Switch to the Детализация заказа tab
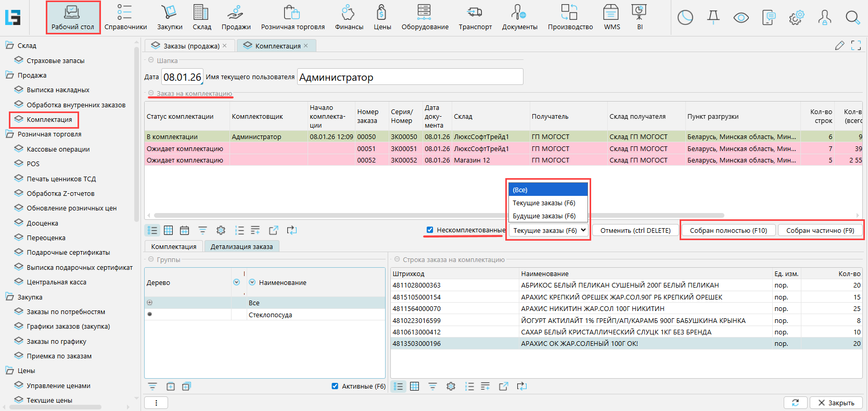This screenshot has width=868, height=411. click(x=241, y=246)
